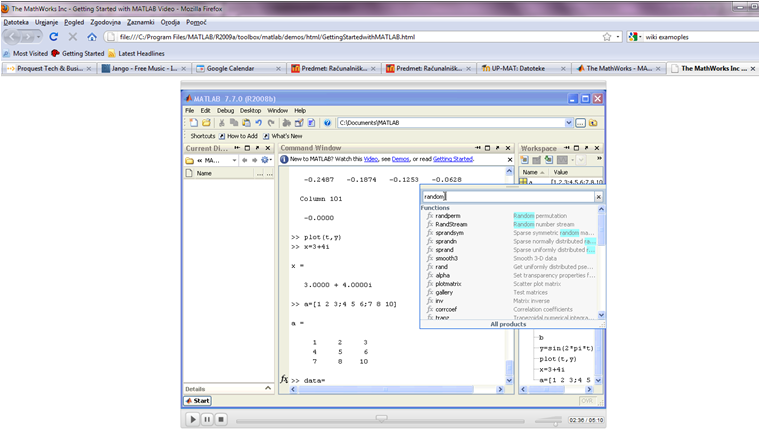
Task: Open GUIDE via its toolbar icon
Action: point(299,123)
